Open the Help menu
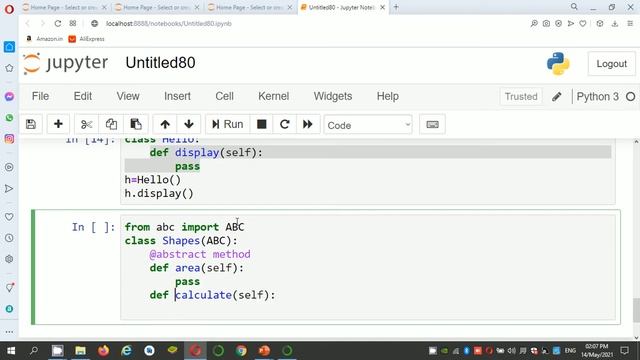 click(387, 96)
